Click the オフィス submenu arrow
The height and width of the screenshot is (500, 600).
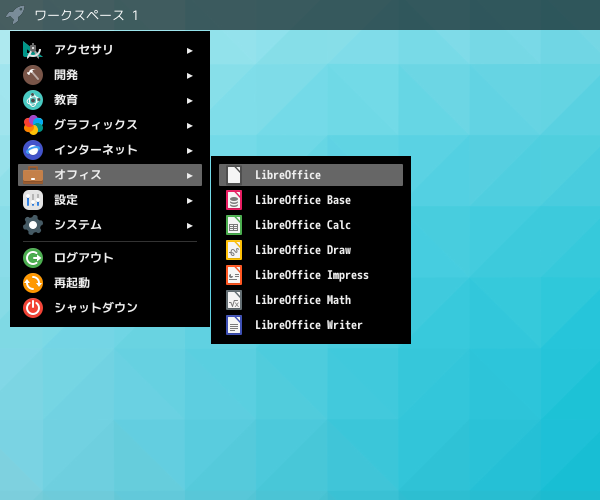pyautogui.click(x=189, y=176)
